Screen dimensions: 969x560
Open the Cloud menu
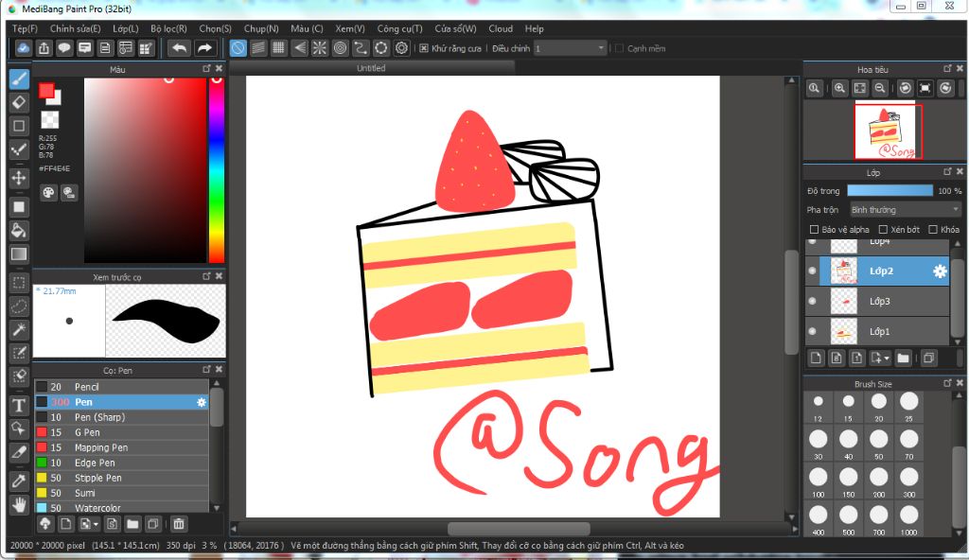coord(501,28)
